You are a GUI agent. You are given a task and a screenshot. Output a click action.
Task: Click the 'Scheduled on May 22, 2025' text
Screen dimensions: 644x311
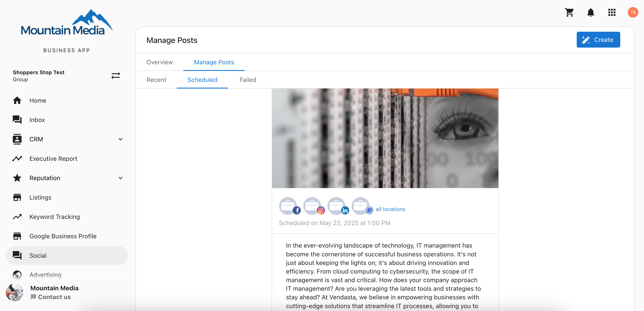[x=335, y=223]
